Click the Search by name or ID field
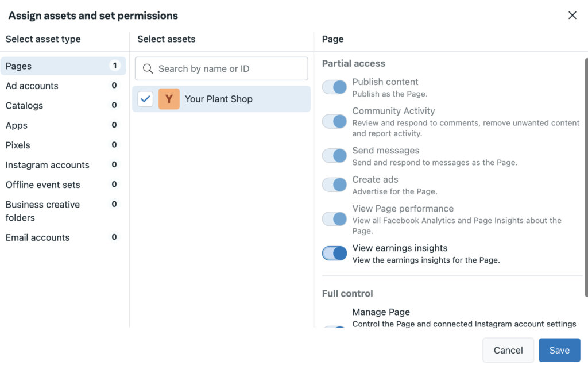The width and height of the screenshot is (588, 365). (230, 68)
